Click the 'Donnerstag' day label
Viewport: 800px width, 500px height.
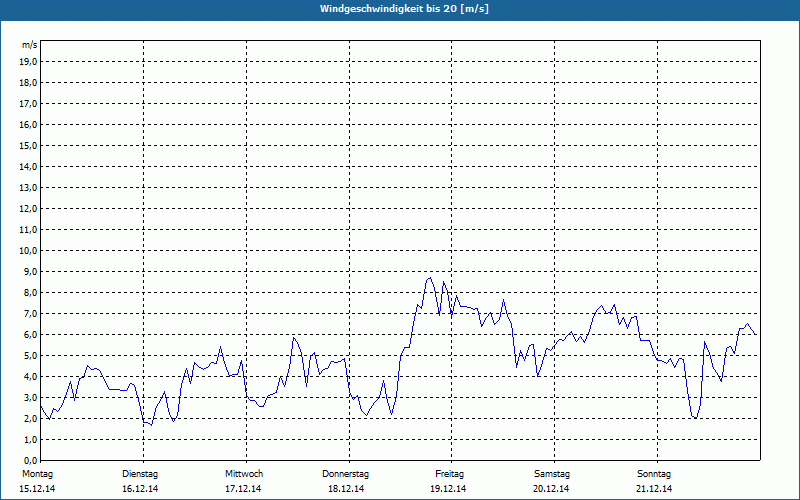[345, 474]
